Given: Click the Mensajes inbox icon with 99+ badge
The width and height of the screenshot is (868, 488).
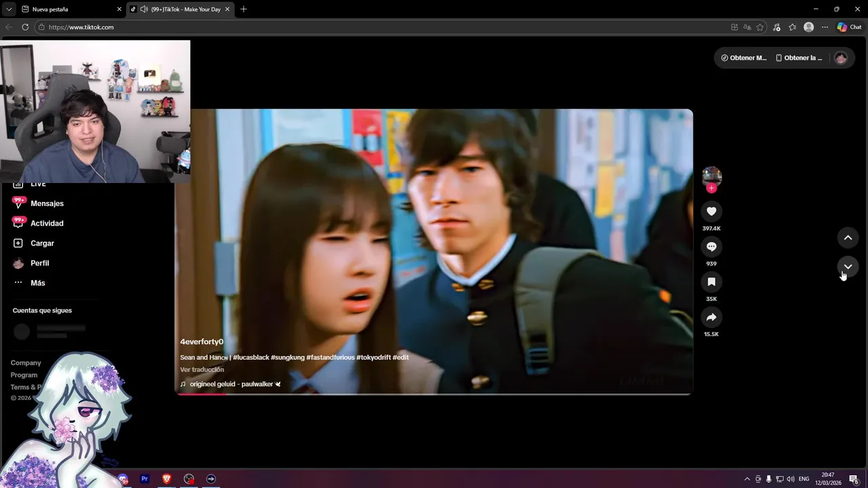Looking at the screenshot, I should [x=18, y=203].
